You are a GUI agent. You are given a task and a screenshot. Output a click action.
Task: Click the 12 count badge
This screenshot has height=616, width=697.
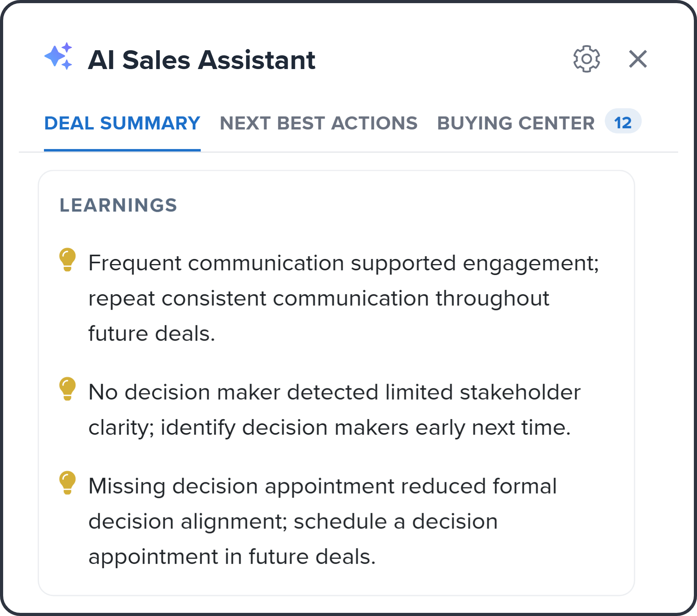tap(623, 122)
